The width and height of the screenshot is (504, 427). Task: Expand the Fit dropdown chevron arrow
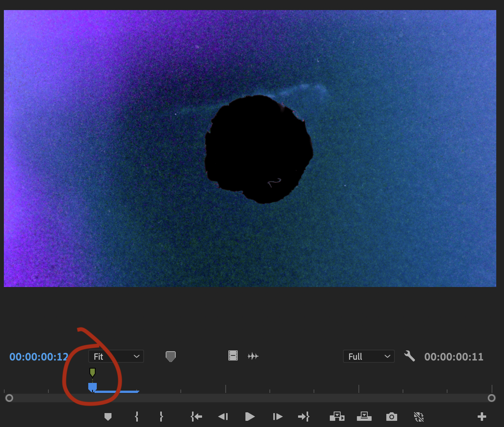coord(136,356)
